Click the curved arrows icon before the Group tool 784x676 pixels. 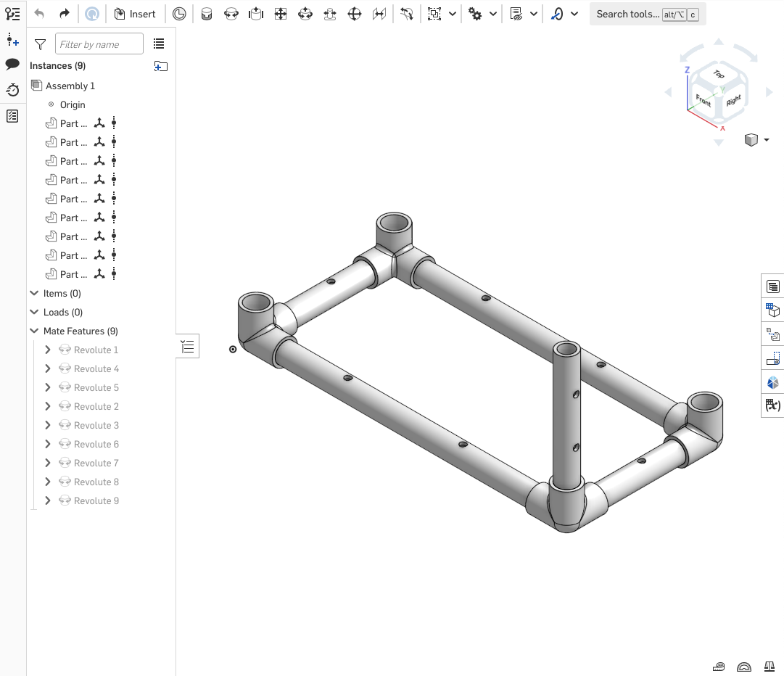tap(407, 14)
